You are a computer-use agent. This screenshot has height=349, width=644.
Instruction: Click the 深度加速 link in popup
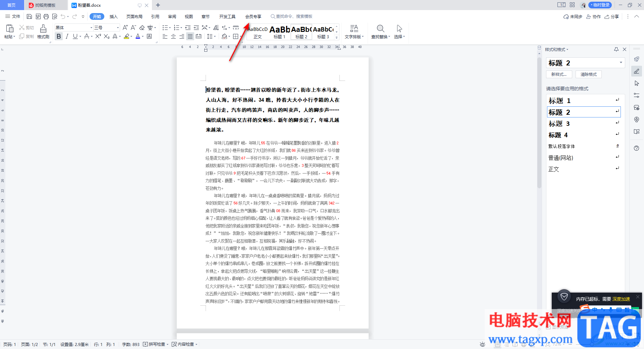(x=621, y=299)
